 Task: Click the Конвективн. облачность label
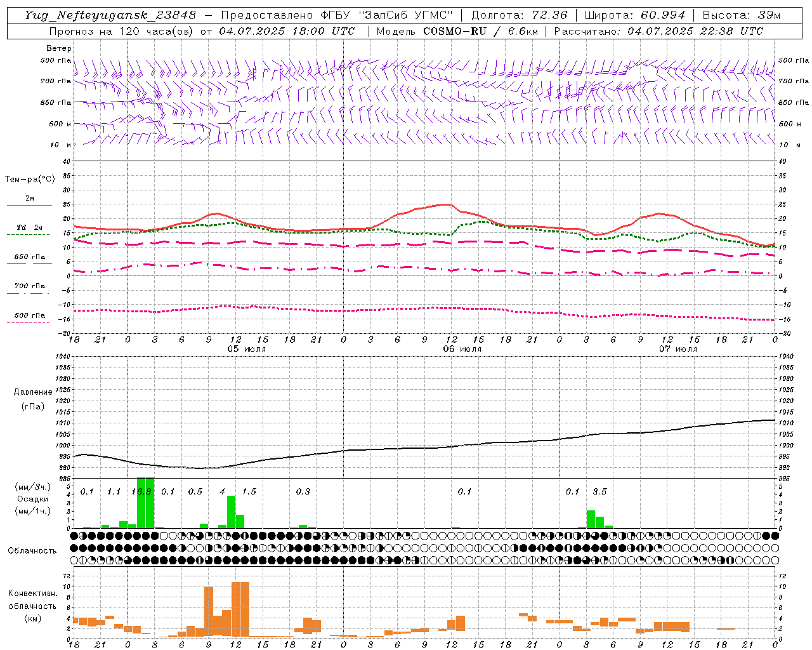[33, 599]
